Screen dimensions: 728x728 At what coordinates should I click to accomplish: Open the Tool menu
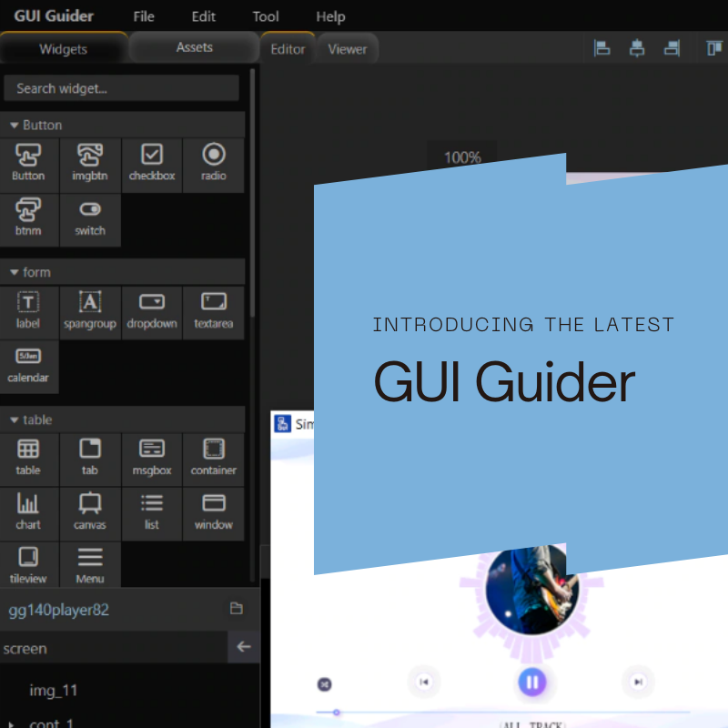(266, 16)
